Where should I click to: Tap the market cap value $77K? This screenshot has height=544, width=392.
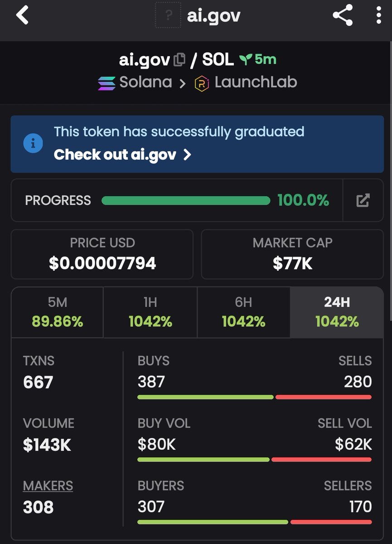[293, 263]
